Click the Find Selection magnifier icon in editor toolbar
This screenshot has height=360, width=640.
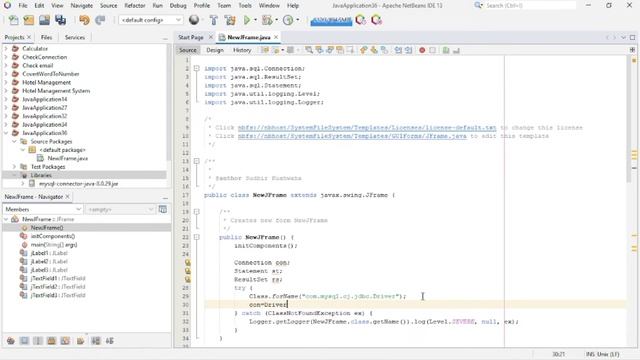(x=309, y=50)
